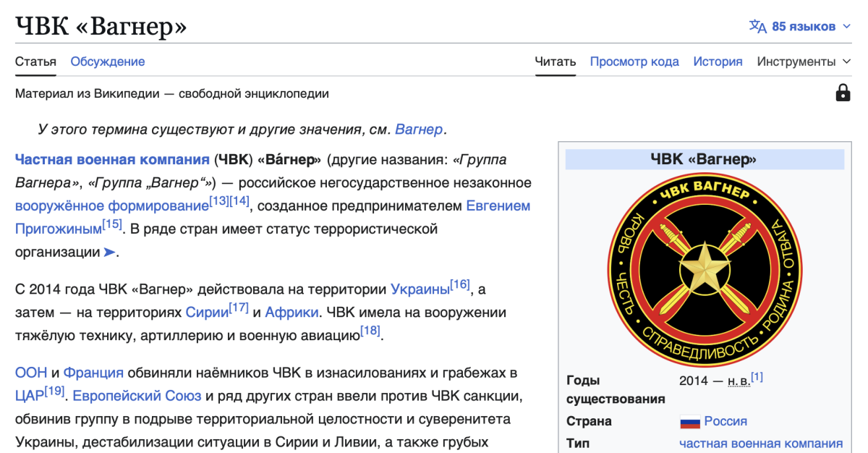Screen dimensions: 868x453
Task: Open the Европейский Союз link
Action: tap(137, 397)
